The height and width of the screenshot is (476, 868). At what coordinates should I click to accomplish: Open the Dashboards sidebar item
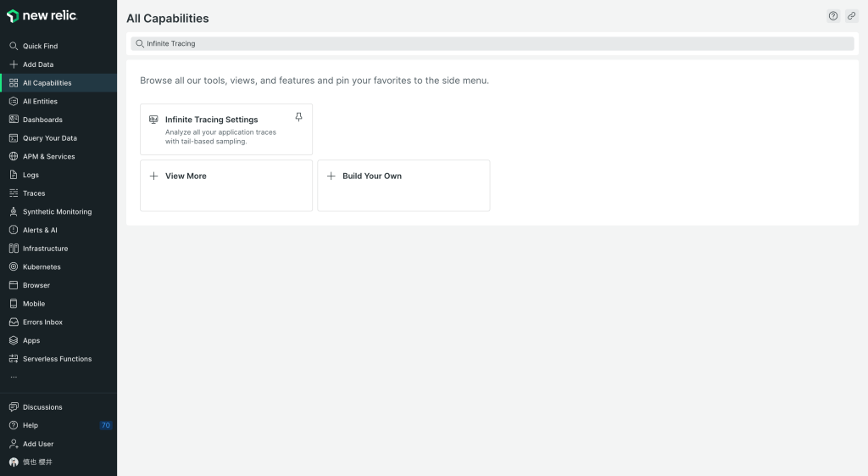[42, 120]
